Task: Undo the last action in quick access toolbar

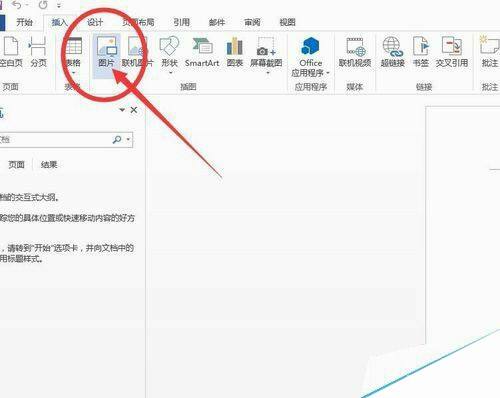Action: pos(16,5)
